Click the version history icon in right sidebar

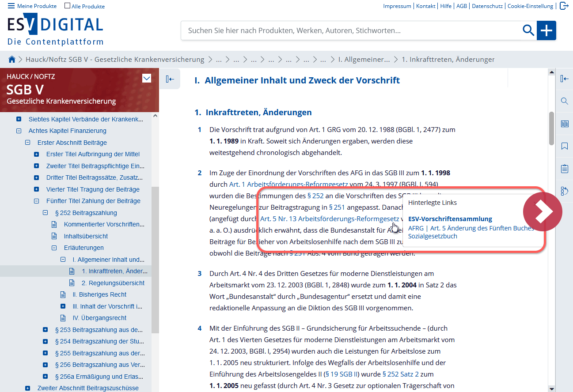click(564, 191)
